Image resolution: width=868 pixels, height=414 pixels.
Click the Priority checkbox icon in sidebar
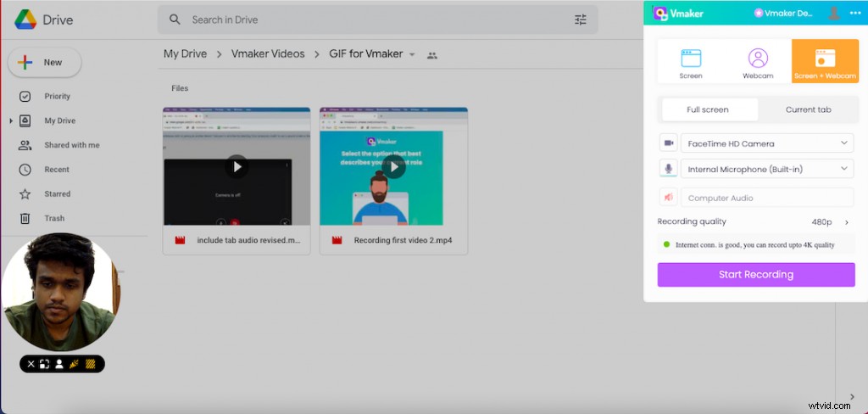(25, 97)
